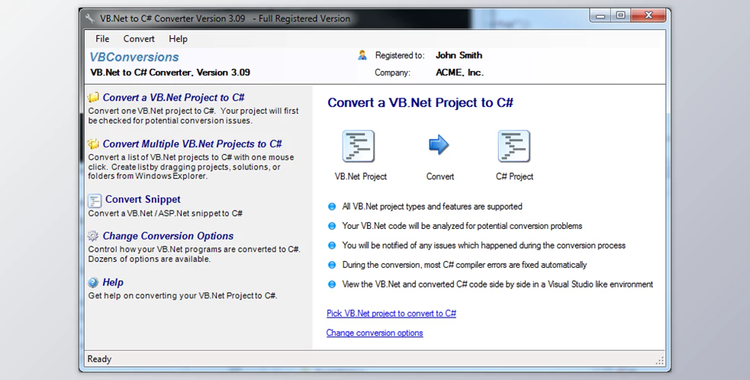Click the bullet icon beside 'Your VB.Net code will be analyzed'
This screenshot has width=750, height=380.
(x=331, y=226)
